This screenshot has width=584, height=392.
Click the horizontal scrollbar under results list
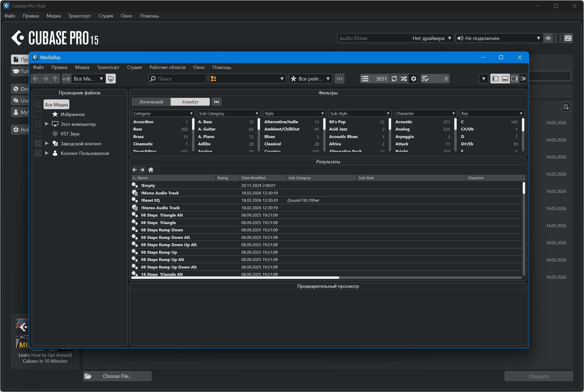click(x=235, y=278)
